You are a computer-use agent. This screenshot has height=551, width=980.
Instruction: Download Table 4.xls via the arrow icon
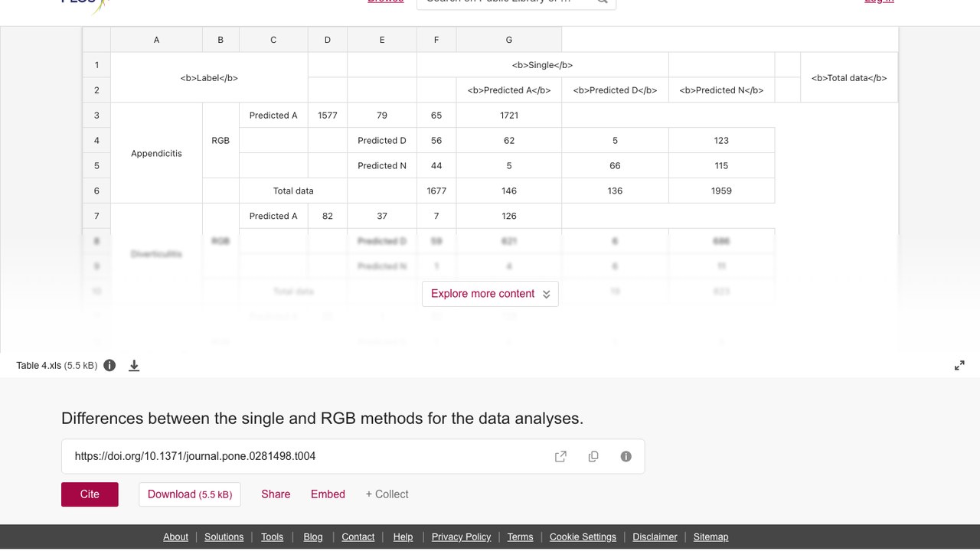134,366
